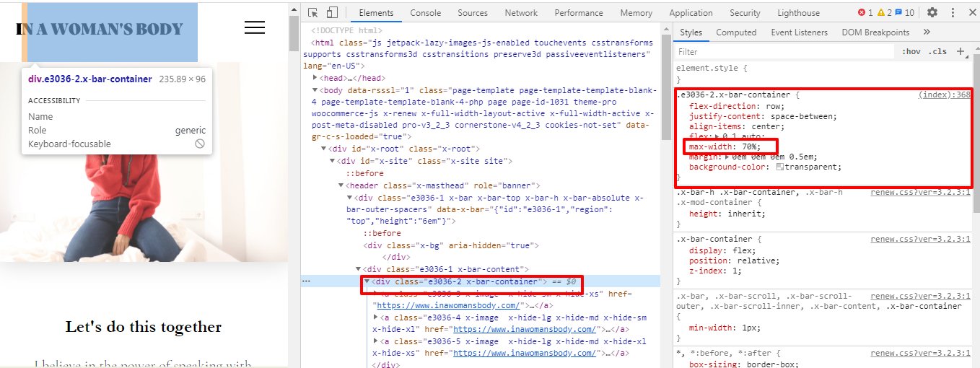Collapse the e3036-1 x-bar div node

click(350, 198)
